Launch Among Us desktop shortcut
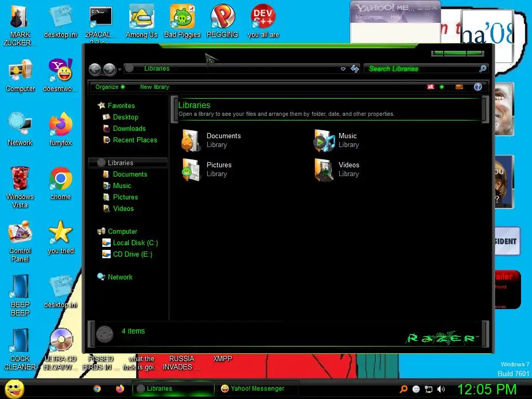Image resolution: width=532 pixels, height=399 pixels. pyautogui.click(x=141, y=22)
